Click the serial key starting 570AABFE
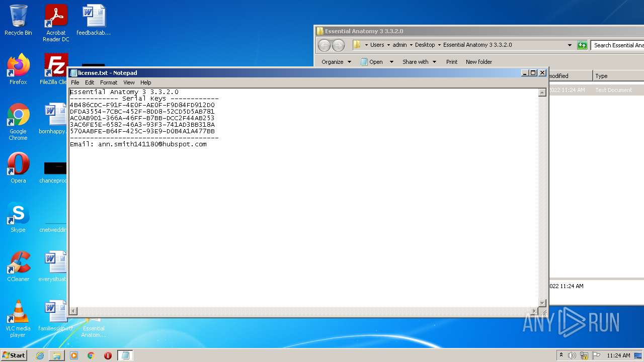644x362 pixels. pos(142,131)
